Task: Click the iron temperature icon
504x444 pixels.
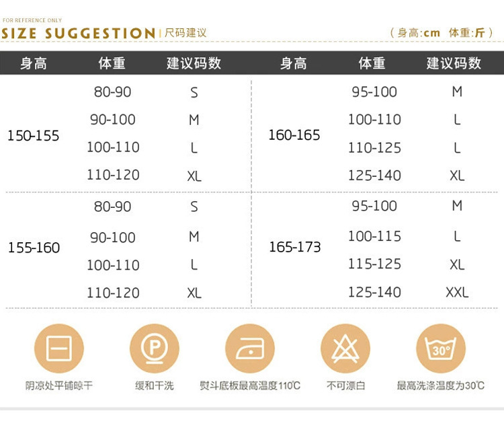Action: 250,348
